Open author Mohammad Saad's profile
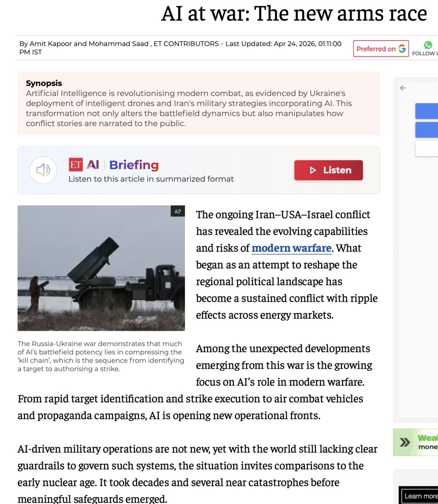Image resolution: width=438 pixels, height=504 pixels. [x=119, y=44]
